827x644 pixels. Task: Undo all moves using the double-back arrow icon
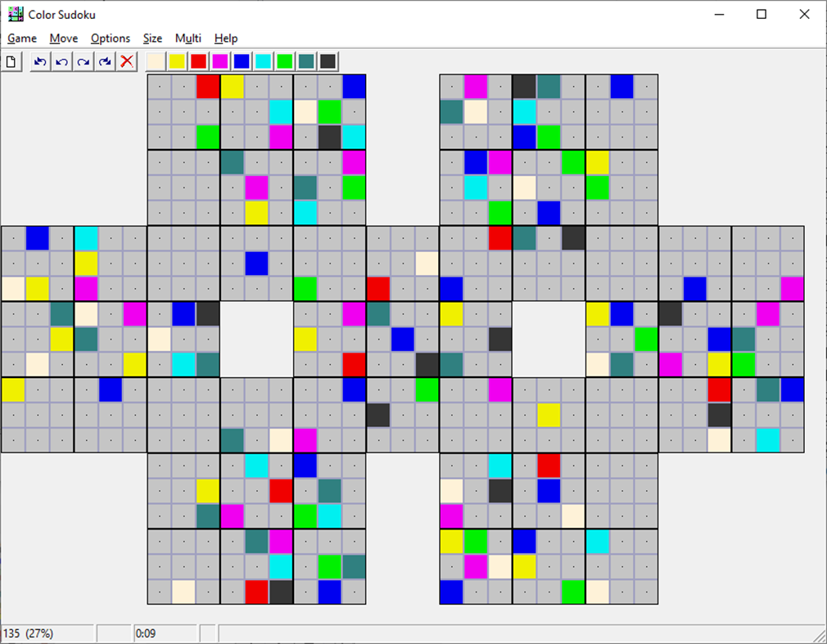pos(39,61)
